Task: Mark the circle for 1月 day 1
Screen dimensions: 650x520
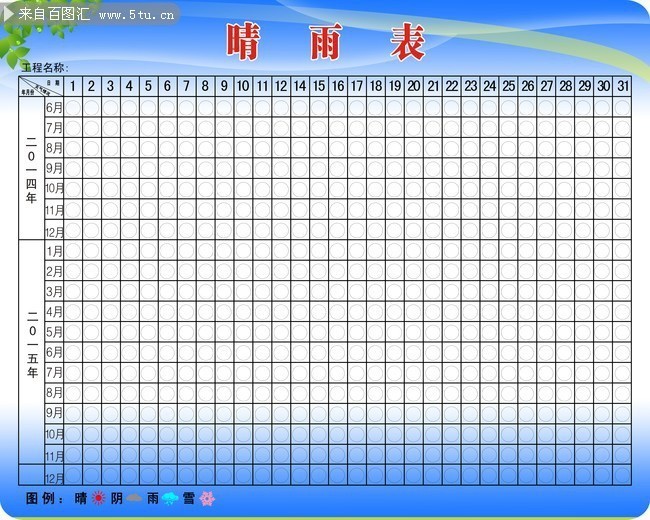Action: pos(73,250)
